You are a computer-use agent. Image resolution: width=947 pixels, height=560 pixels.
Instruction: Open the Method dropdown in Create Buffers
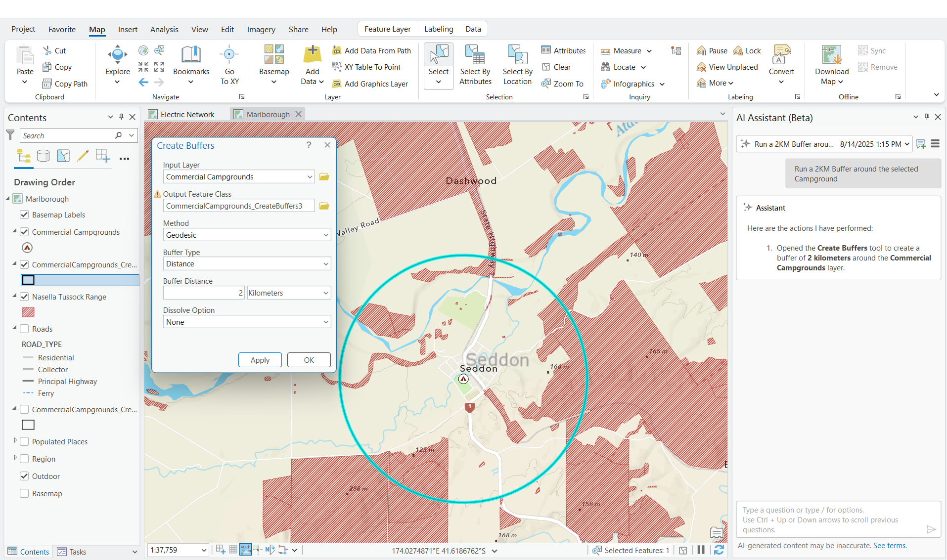click(x=325, y=235)
